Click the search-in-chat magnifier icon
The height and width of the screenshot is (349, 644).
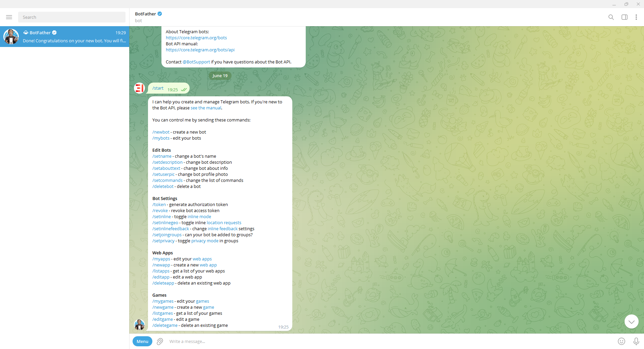pos(611,17)
